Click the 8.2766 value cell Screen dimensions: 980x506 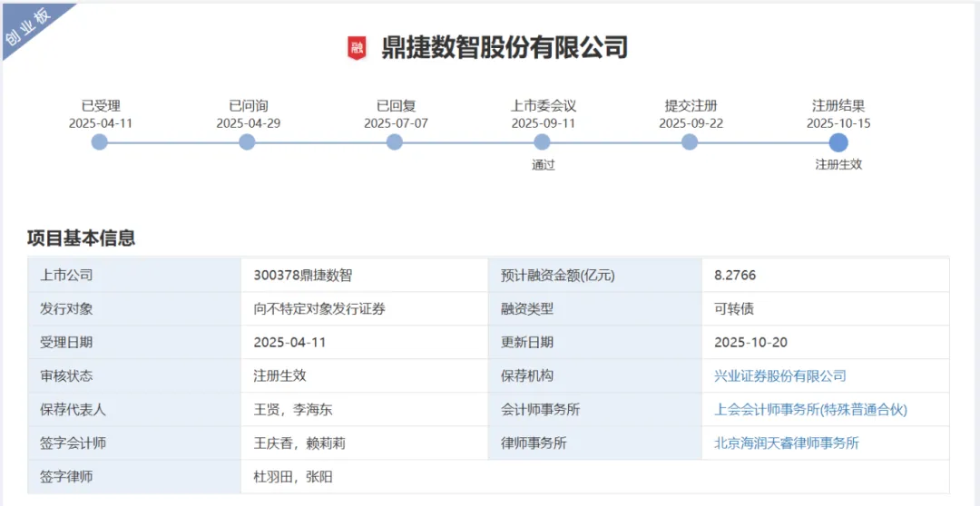[826, 275]
